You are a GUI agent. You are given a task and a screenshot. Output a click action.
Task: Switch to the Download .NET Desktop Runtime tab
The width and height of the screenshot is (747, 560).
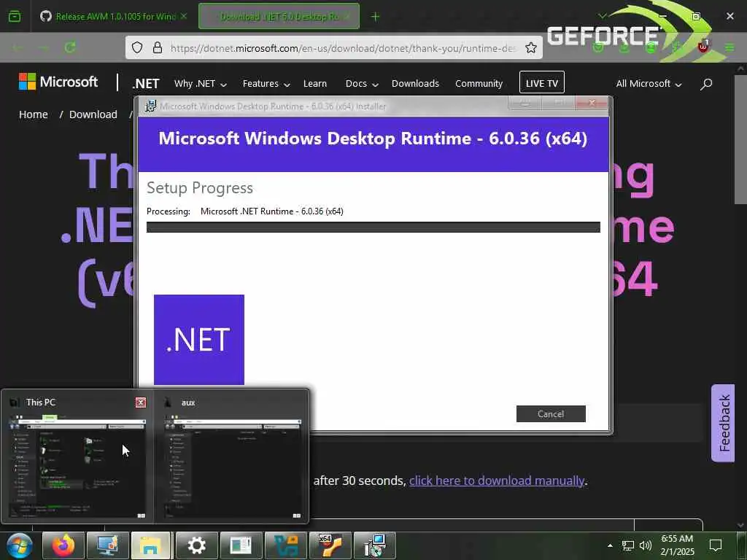pyautogui.click(x=279, y=17)
